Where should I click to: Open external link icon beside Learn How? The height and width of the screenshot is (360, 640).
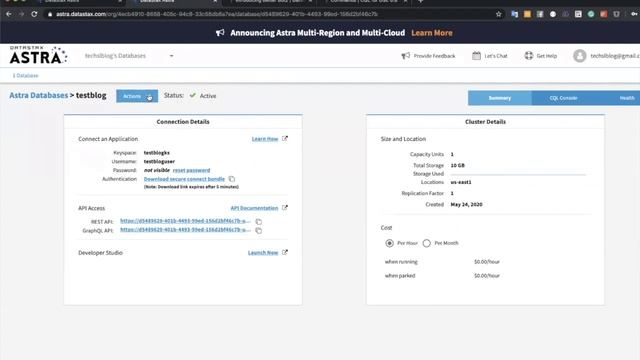click(x=285, y=138)
